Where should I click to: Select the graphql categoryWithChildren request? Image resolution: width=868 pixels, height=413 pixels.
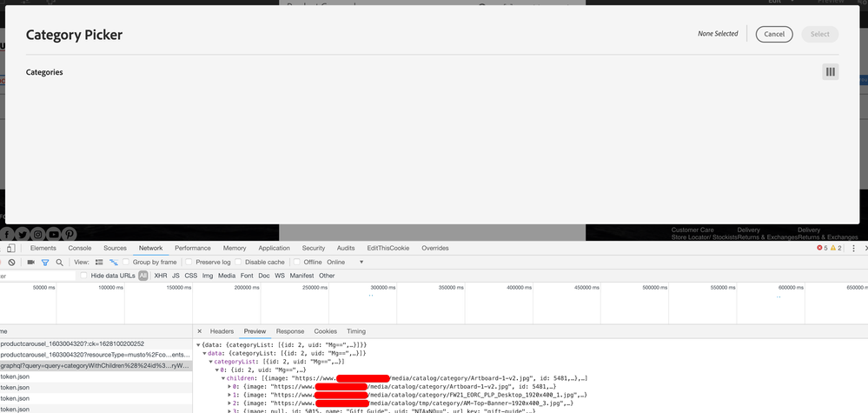click(94, 366)
